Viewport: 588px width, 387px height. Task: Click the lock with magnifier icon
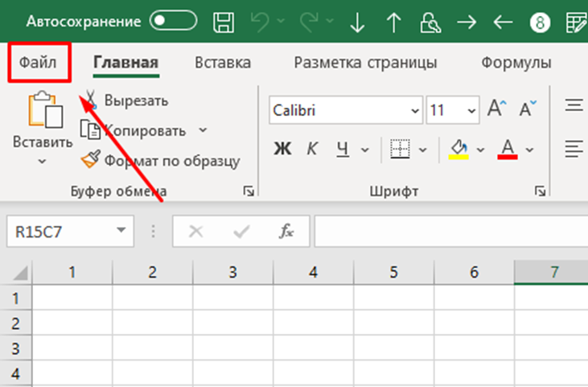tap(430, 22)
